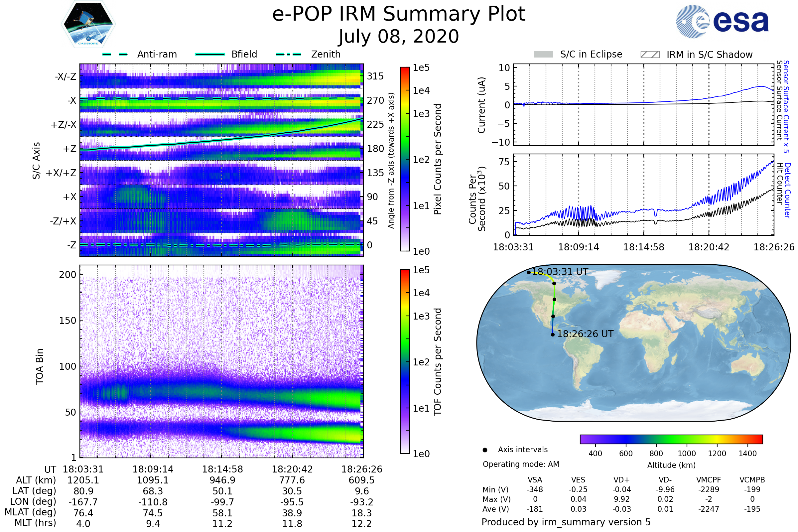This screenshot has height=532, width=798.
Task: Click the TOF Counts per Second colorbar
Action: click(405, 361)
